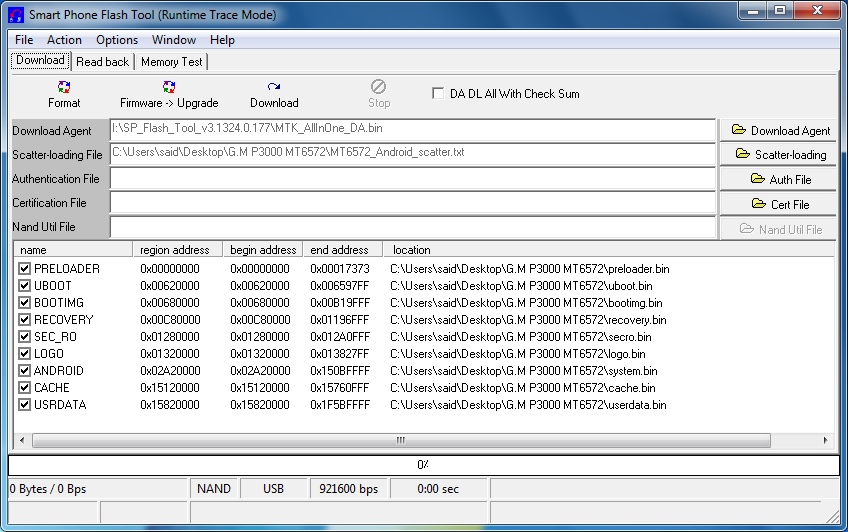The image size is (848, 532).
Task: Browse for a Scatter-loading file
Action: pos(778,155)
